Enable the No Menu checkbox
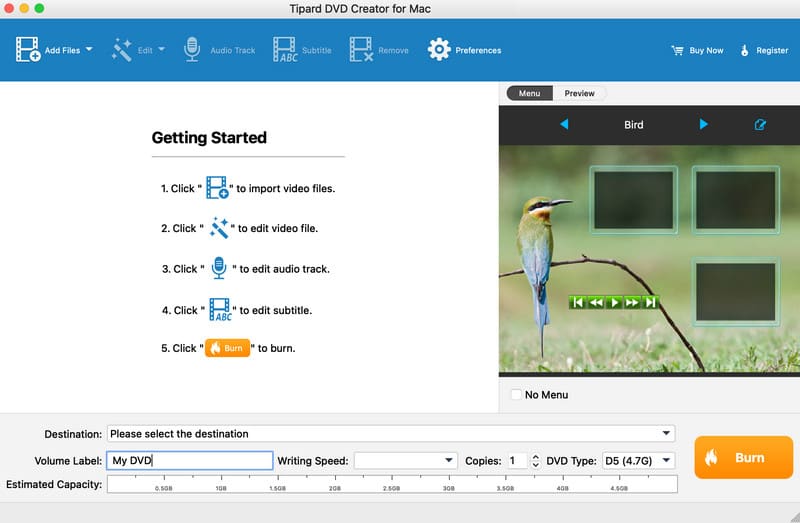Viewport: 800px width, 523px height. pyautogui.click(x=516, y=394)
